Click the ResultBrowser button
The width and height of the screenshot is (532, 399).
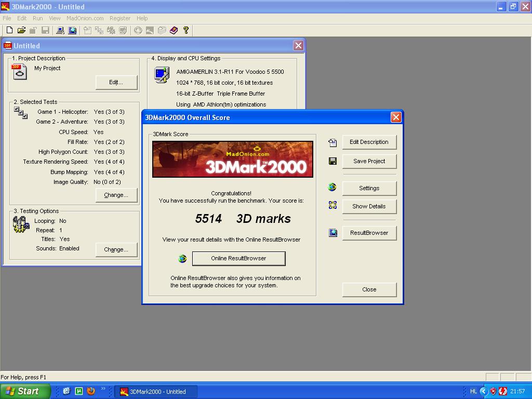(369, 233)
